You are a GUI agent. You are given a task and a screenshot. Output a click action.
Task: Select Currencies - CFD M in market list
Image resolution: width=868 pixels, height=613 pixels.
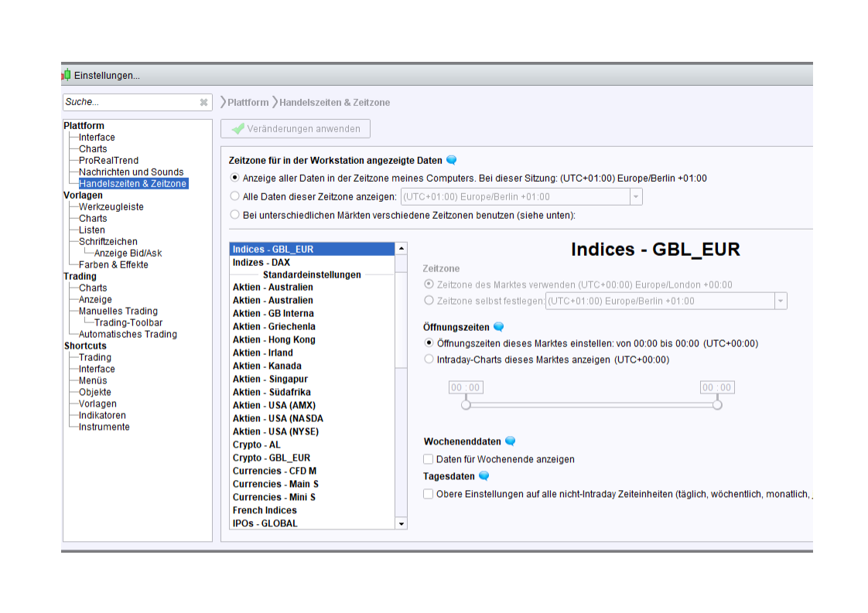313,471
